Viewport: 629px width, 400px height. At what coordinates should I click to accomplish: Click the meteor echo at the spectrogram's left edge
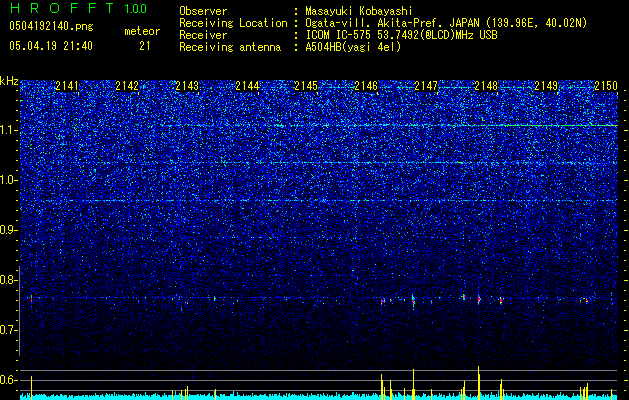click(31, 298)
